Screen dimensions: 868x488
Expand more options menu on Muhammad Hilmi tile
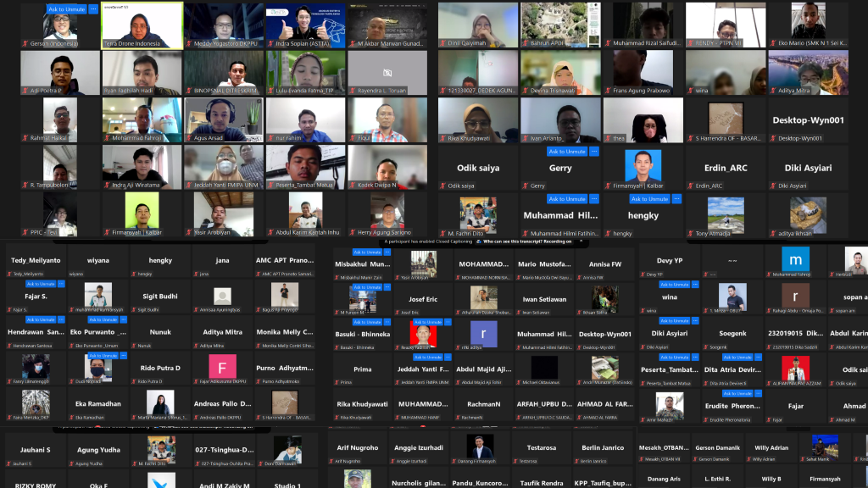[594, 199]
